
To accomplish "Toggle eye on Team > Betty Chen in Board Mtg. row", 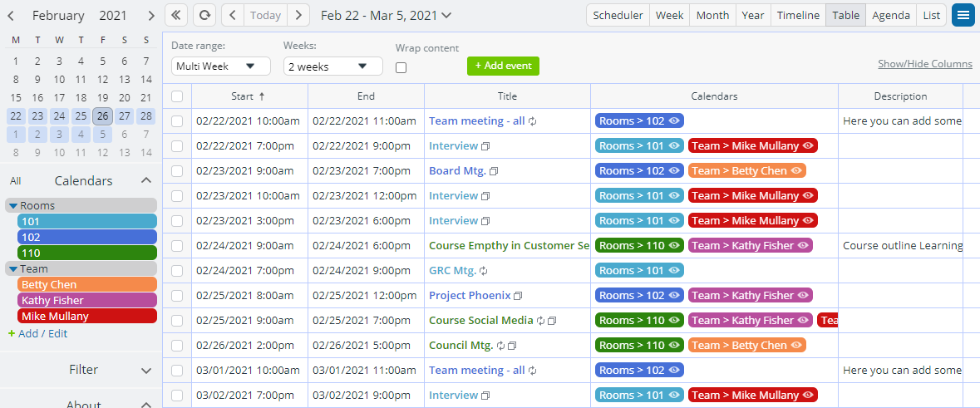I will [795, 170].
